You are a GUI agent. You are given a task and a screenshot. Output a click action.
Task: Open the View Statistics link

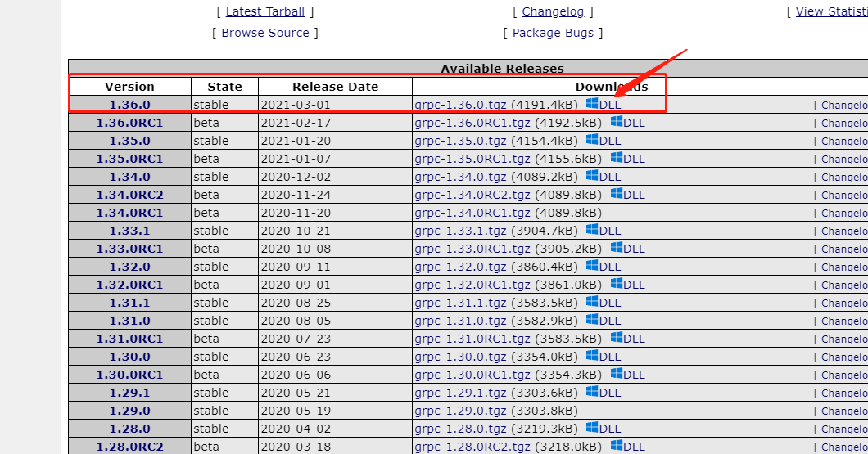click(x=831, y=11)
